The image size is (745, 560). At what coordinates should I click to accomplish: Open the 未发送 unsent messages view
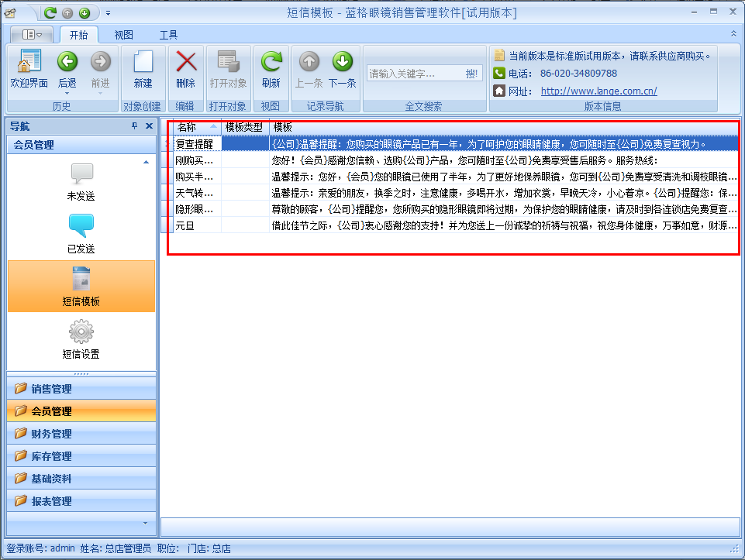[x=81, y=182]
